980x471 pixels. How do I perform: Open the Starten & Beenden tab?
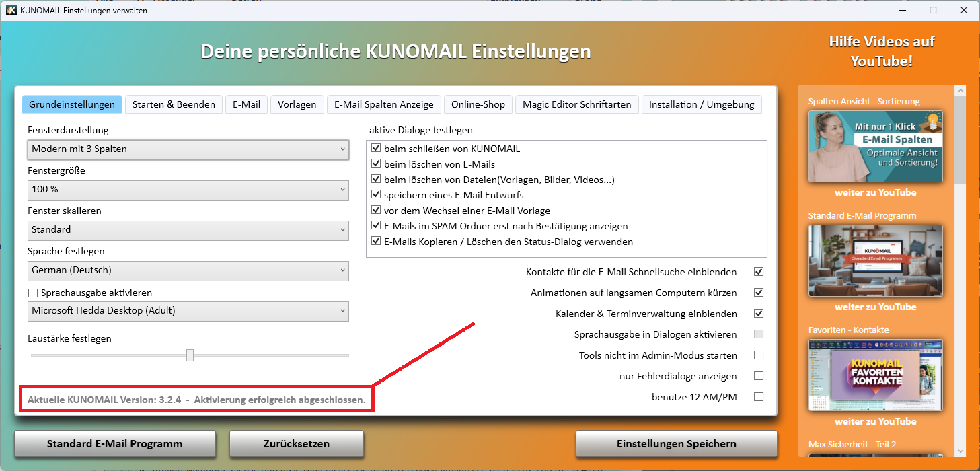174,104
